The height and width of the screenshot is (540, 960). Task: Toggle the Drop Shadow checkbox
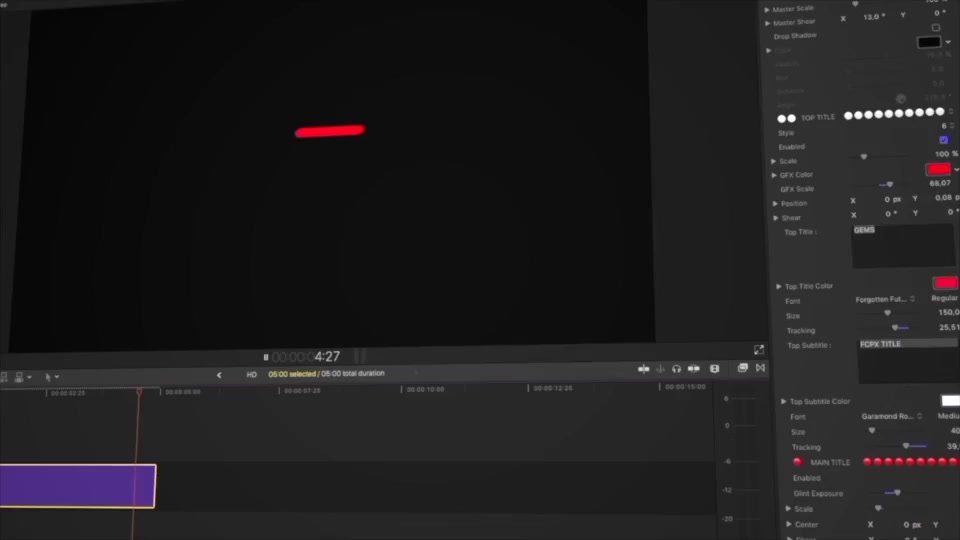936,28
